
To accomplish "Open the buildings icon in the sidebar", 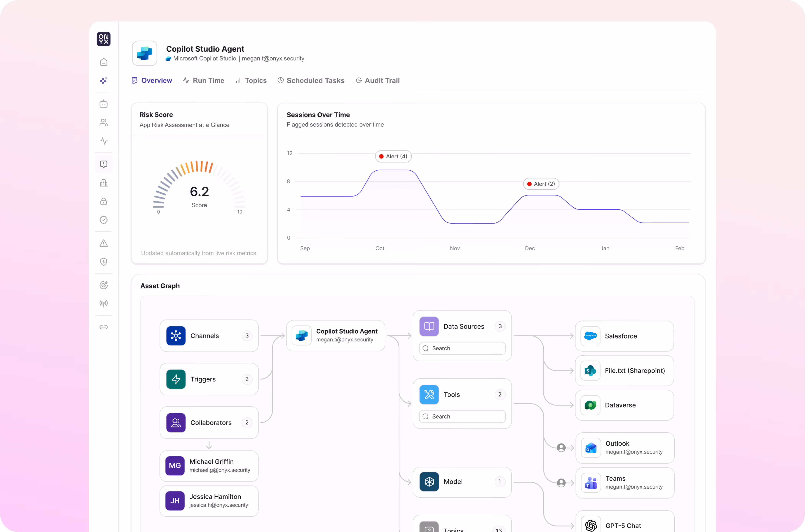I will point(104,183).
